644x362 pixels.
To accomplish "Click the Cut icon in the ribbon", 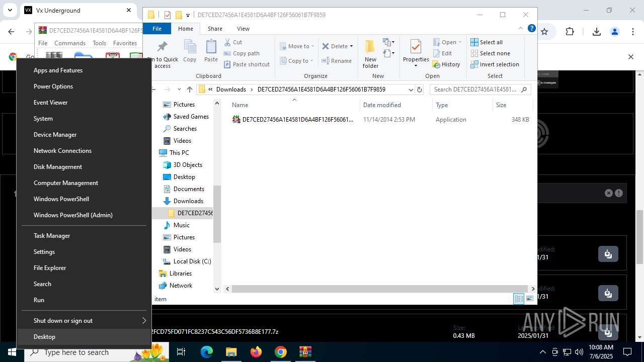I will 233,42.
